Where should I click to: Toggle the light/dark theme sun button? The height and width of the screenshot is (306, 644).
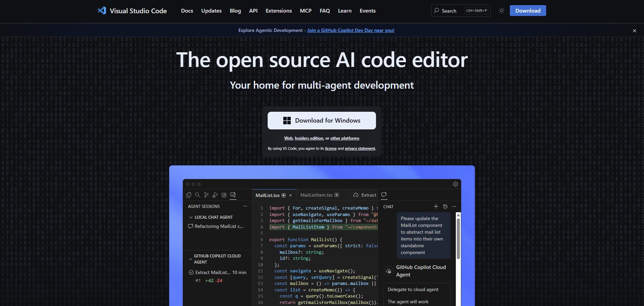(501, 11)
